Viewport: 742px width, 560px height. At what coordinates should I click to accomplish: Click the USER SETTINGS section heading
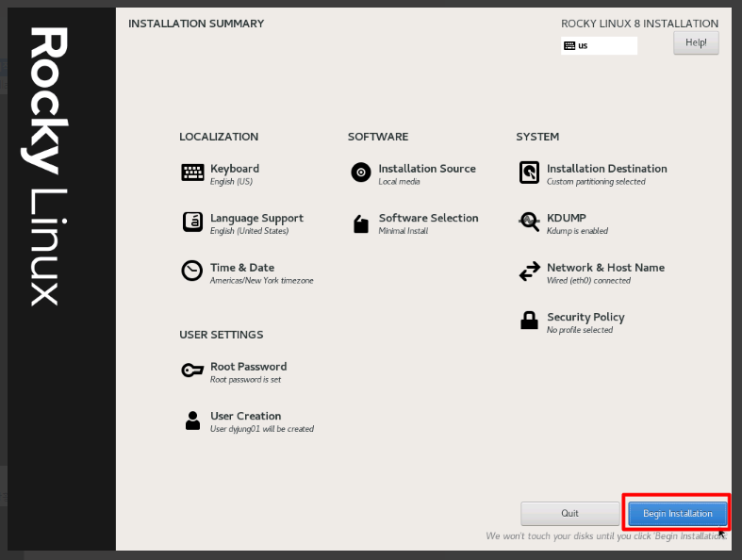click(222, 335)
